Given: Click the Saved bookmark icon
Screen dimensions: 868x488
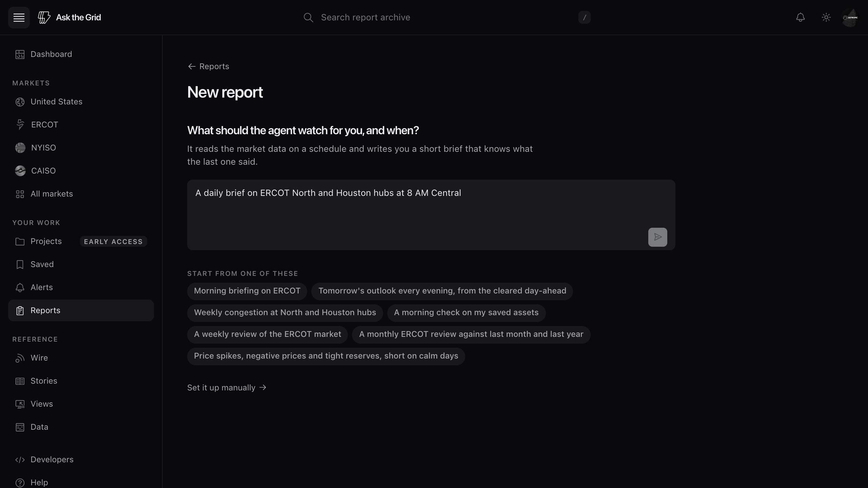Looking at the screenshot, I should 20,264.
